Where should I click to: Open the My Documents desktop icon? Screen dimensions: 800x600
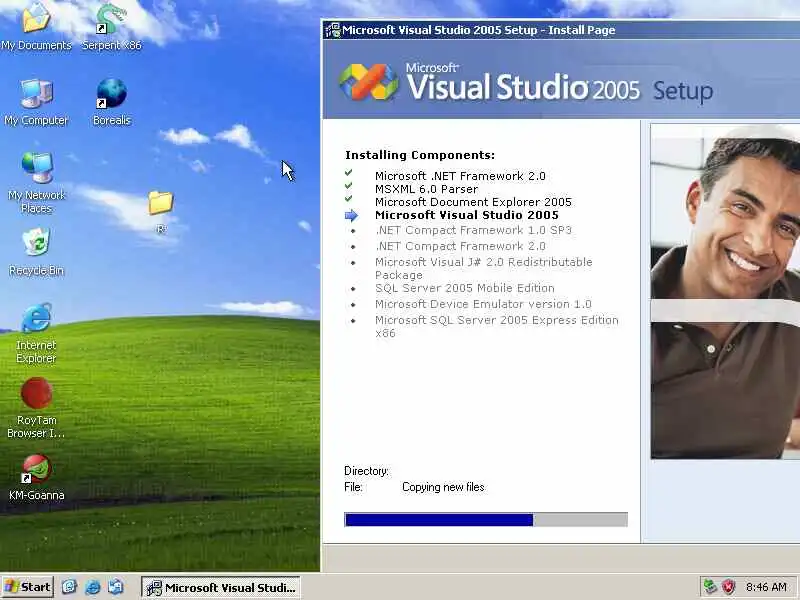(36, 26)
